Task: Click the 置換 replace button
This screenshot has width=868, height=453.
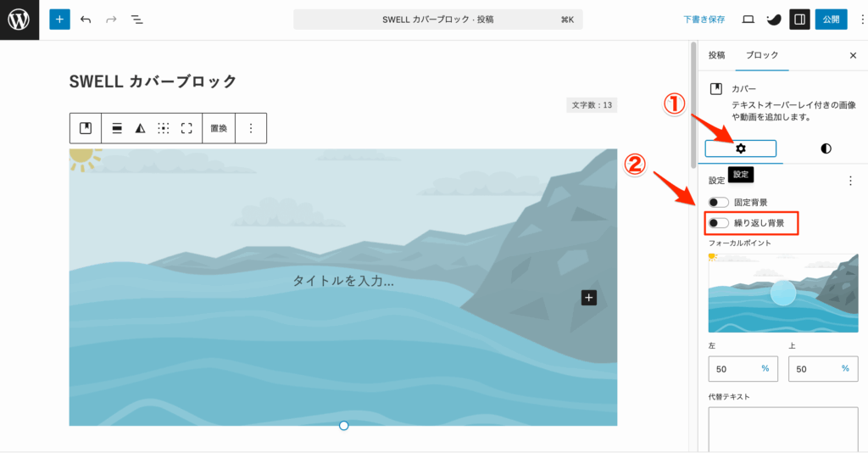Action: (219, 128)
